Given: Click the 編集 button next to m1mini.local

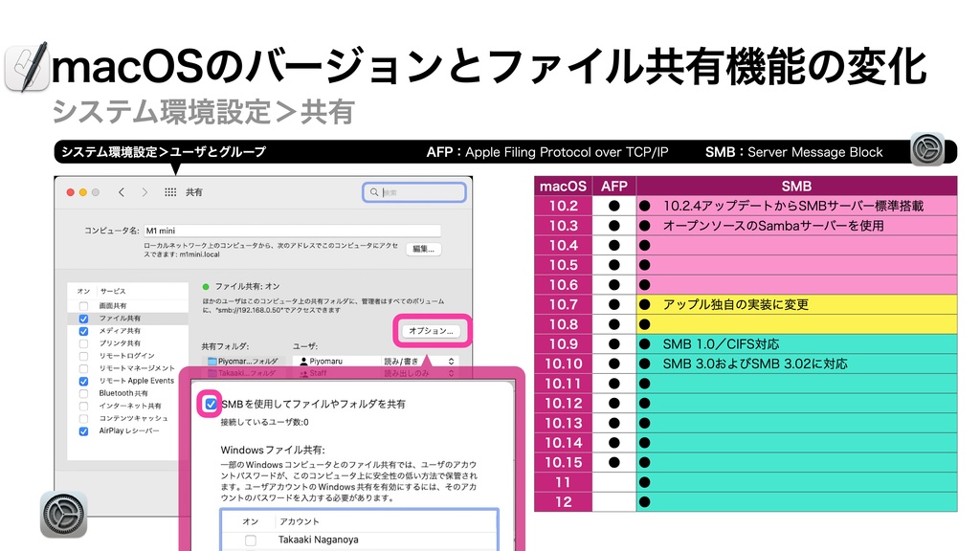Looking at the screenshot, I should [x=426, y=249].
